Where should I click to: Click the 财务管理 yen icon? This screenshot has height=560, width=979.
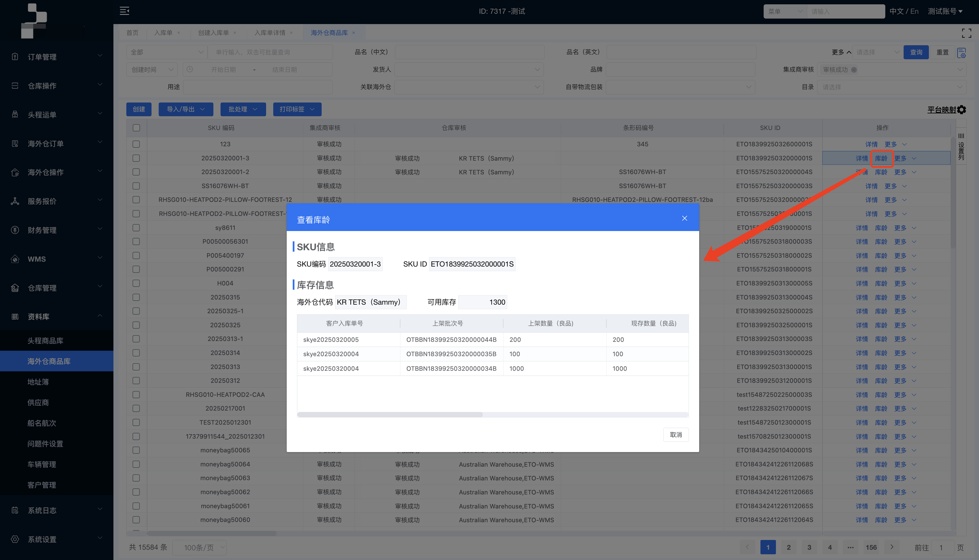[x=15, y=230]
